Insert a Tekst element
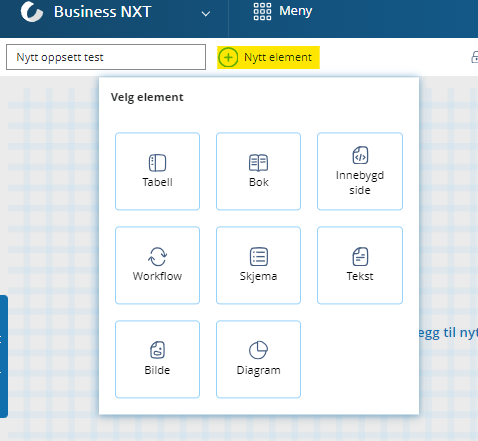 (360, 265)
